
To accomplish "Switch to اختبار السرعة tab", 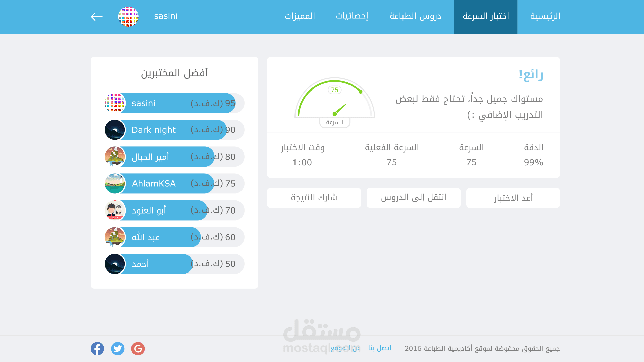I will click(x=486, y=17).
